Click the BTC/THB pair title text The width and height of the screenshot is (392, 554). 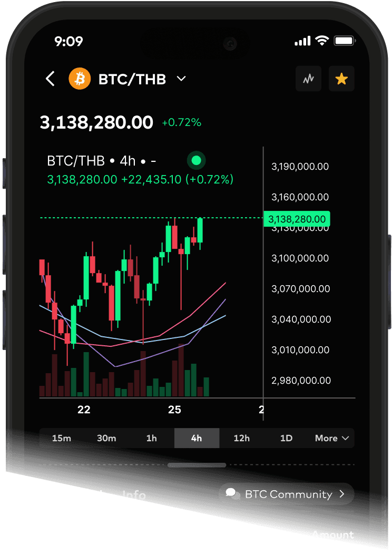(132, 79)
